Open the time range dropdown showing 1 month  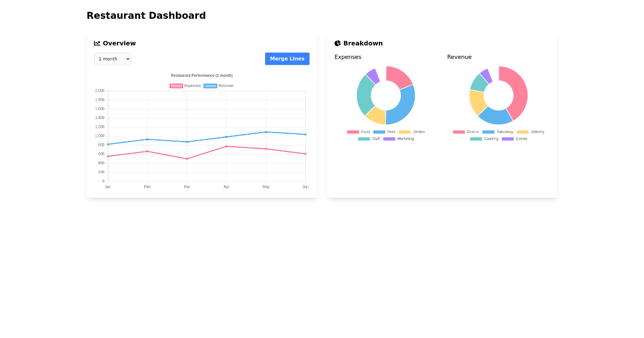click(x=112, y=59)
